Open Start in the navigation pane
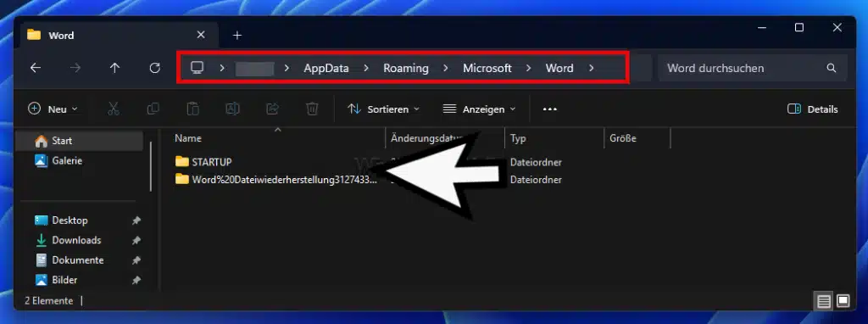This screenshot has height=324, width=868. pyautogui.click(x=80, y=141)
